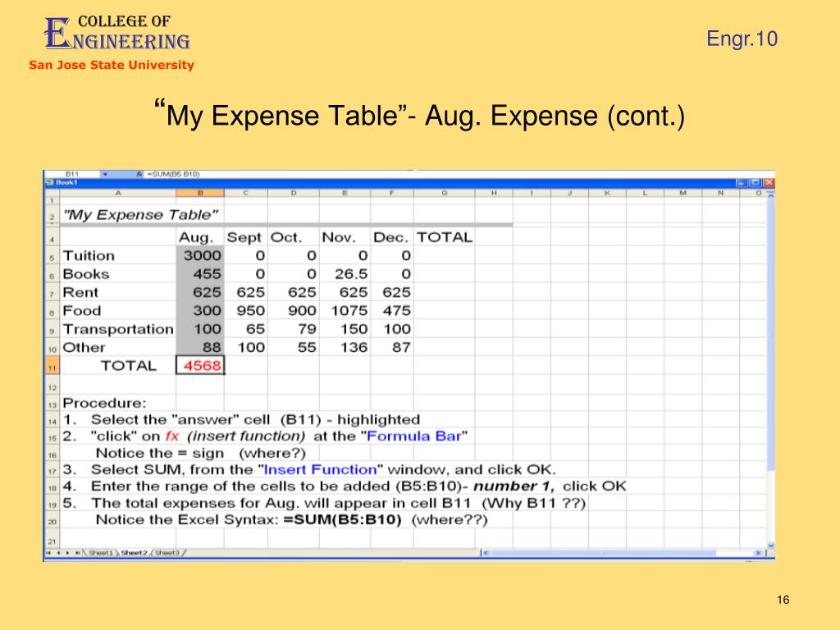Click the Food Aug. cell with 300

[x=200, y=310]
